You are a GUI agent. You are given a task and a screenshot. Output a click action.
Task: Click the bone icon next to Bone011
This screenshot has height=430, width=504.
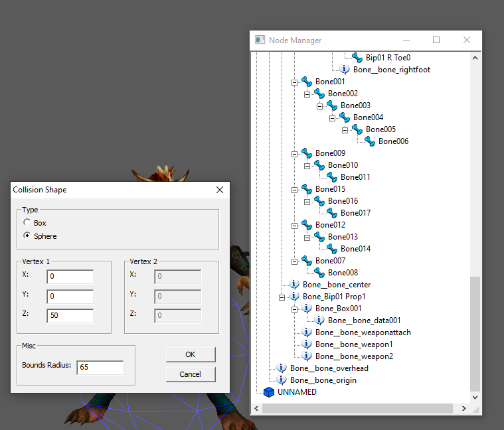[x=332, y=177]
